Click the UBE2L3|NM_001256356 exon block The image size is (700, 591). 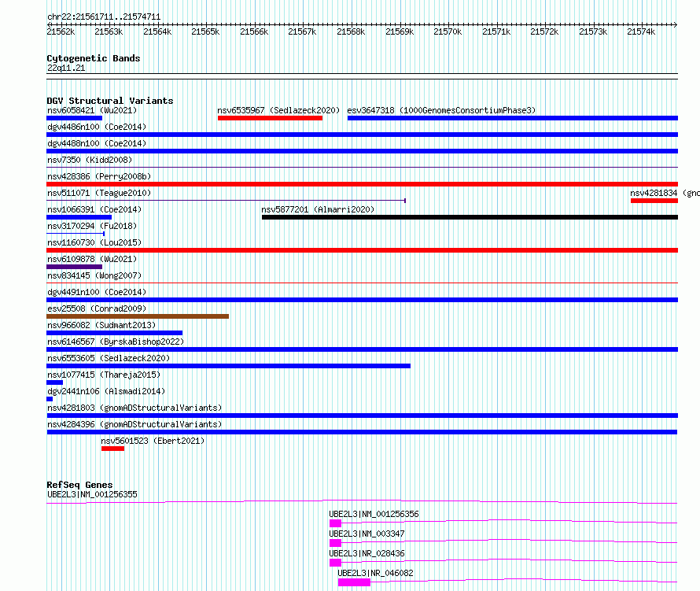(335, 523)
